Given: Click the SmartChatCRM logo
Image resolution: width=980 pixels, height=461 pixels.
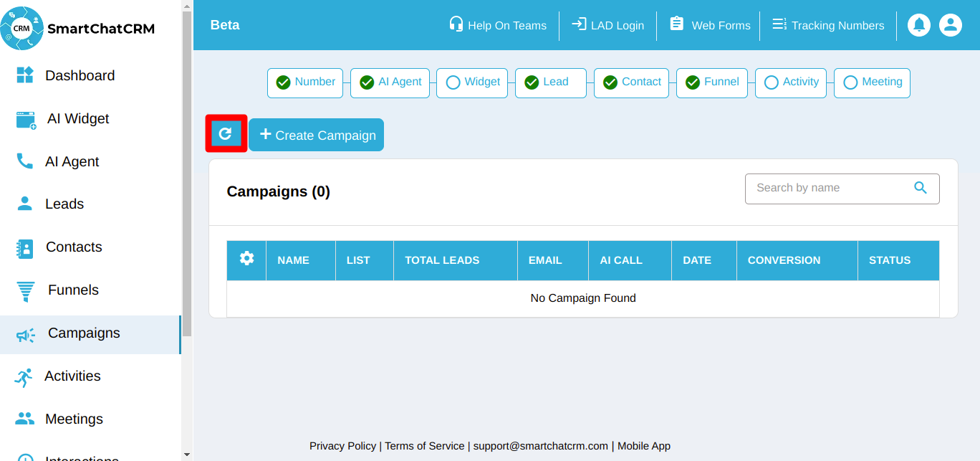Looking at the screenshot, I should point(78,29).
